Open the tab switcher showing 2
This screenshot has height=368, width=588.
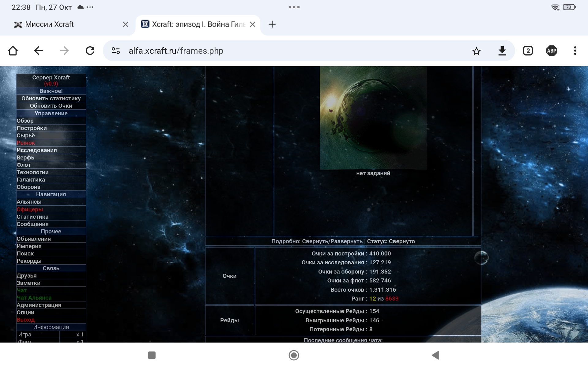[x=528, y=51]
